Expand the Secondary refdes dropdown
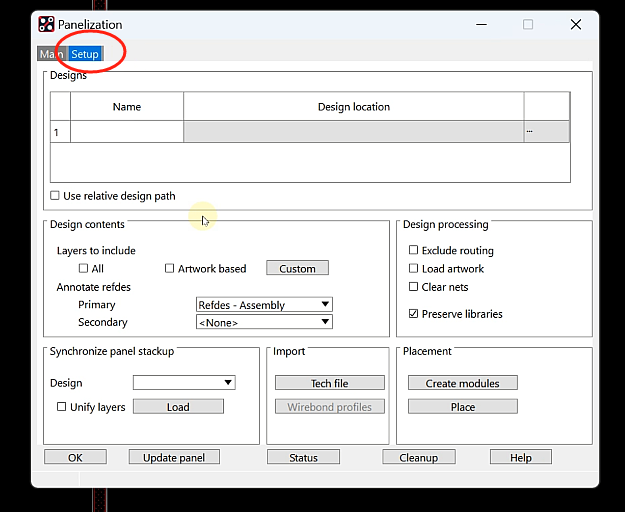The height and width of the screenshot is (512, 625). point(264,322)
